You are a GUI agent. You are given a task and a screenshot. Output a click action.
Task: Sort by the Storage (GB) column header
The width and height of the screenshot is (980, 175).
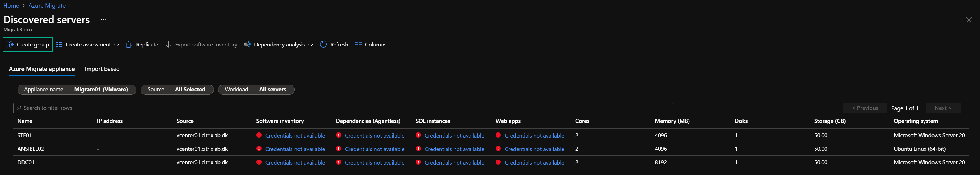[830, 121]
